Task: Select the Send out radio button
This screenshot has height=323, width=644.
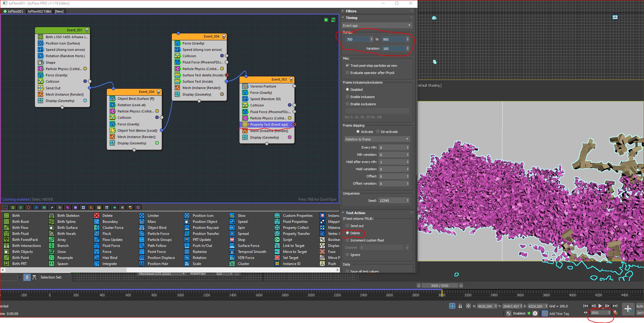Action: 347,226
